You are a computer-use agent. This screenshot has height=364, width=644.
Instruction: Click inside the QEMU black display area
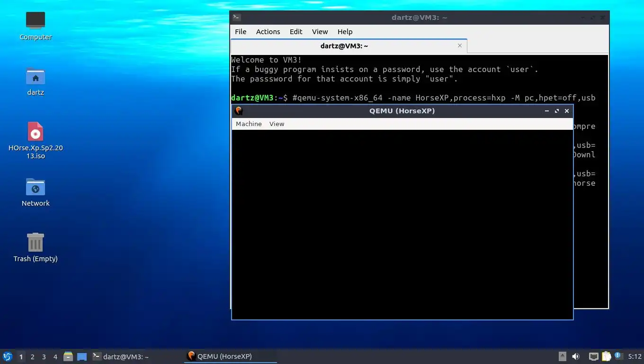point(402,224)
